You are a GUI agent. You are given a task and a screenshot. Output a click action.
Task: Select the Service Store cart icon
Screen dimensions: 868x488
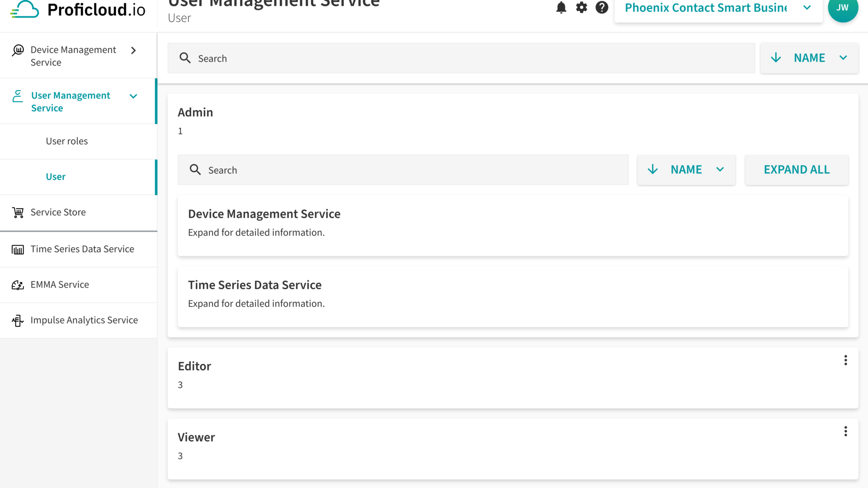[x=18, y=212]
